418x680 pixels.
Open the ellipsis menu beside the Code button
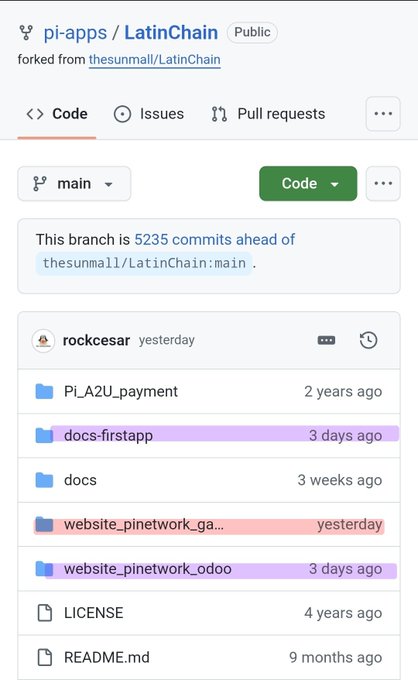click(x=383, y=183)
